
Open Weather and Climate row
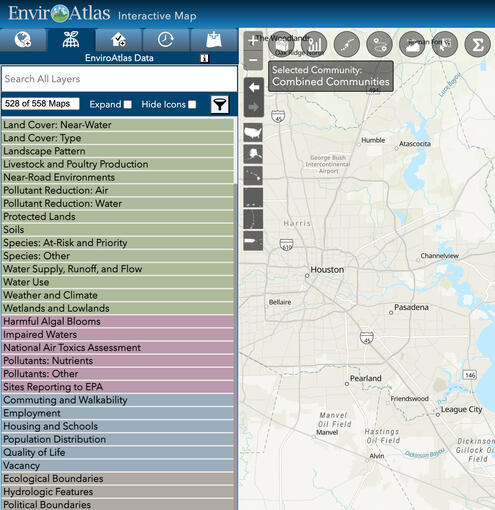(x=118, y=295)
